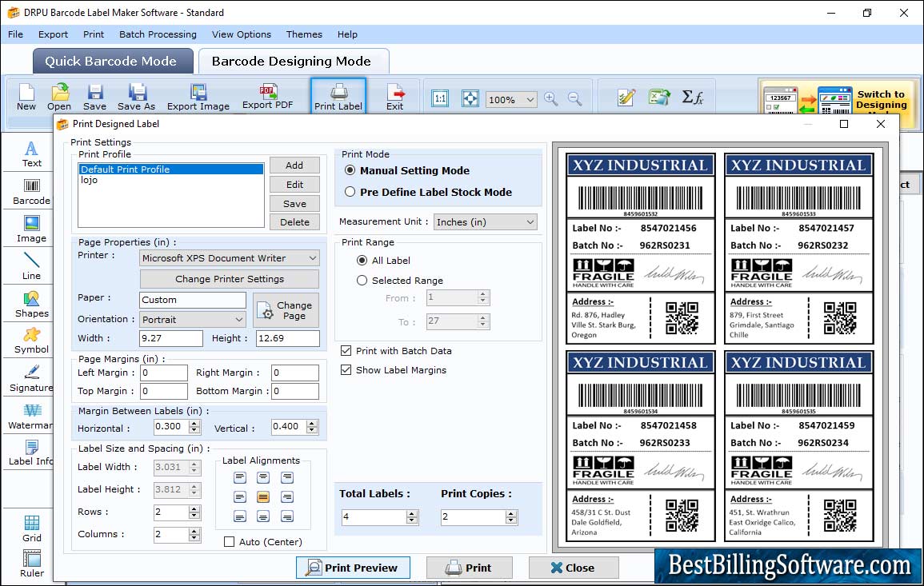
Task: Open the Printer dropdown list
Action: 230,258
